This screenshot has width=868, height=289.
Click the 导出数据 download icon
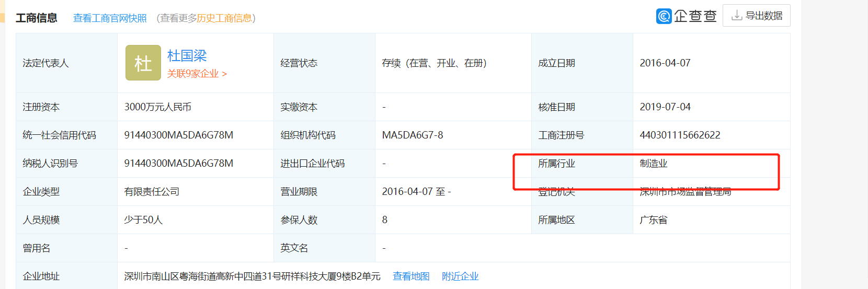(x=737, y=16)
